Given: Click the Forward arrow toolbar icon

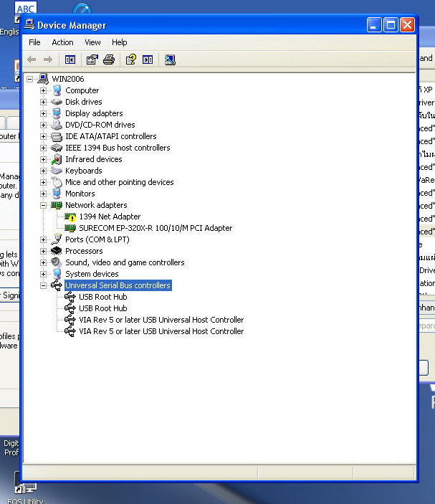Looking at the screenshot, I should tap(48, 60).
